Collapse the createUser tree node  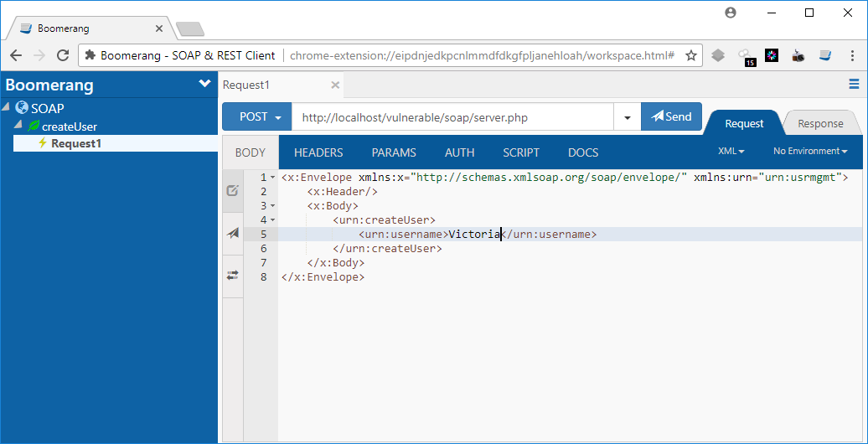[18, 123]
